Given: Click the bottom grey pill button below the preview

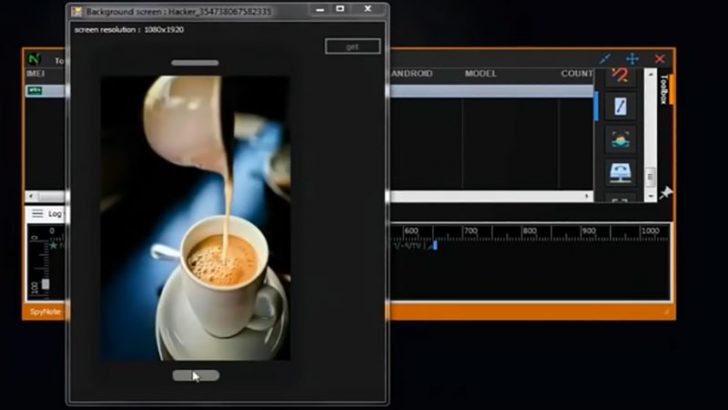Looking at the screenshot, I should 195,376.
